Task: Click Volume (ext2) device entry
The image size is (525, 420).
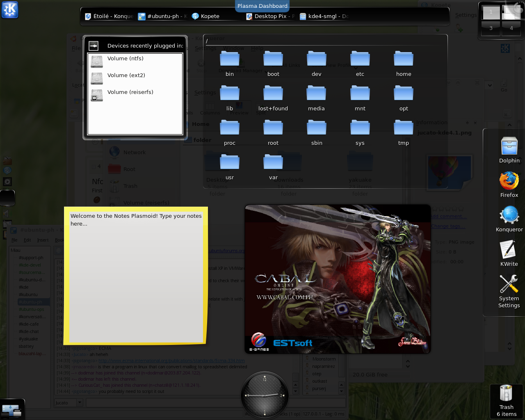Action: pos(126,75)
